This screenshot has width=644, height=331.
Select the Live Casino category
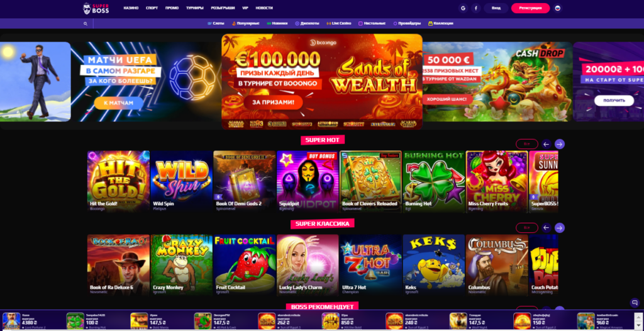point(339,23)
